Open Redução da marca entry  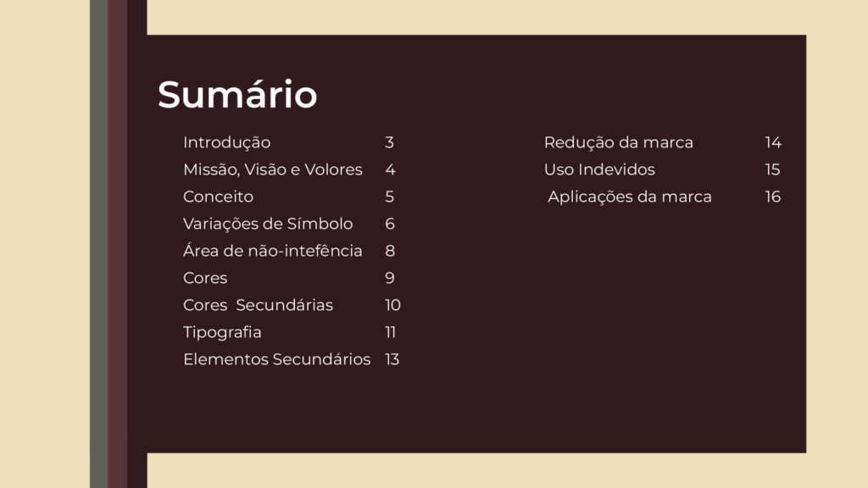pos(618,142)
